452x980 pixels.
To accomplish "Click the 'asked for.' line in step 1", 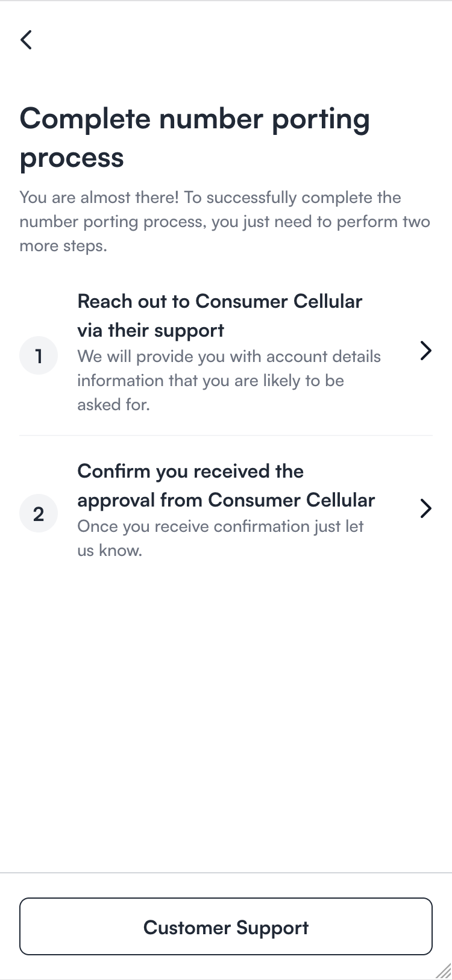I will [113, 405].
